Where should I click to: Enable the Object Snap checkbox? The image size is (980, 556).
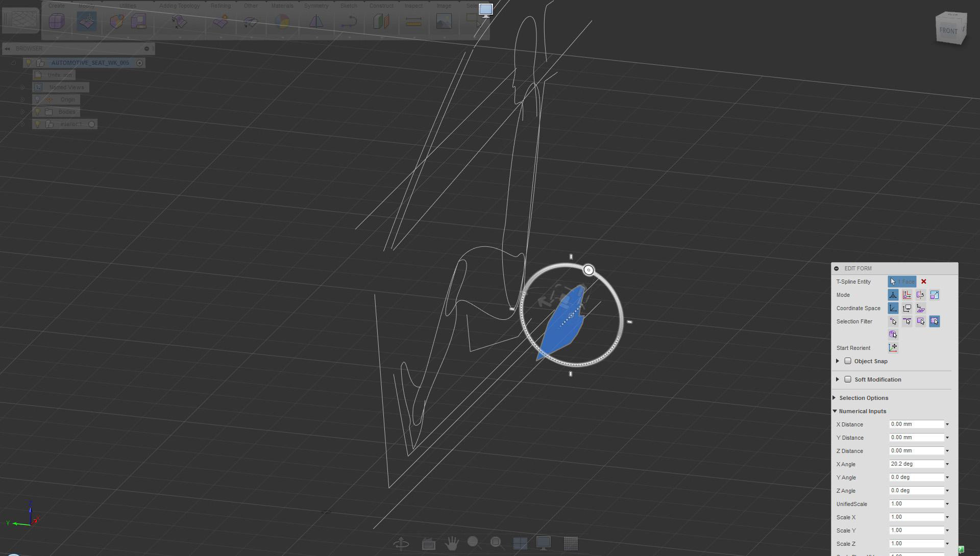(x=848, y=361)
